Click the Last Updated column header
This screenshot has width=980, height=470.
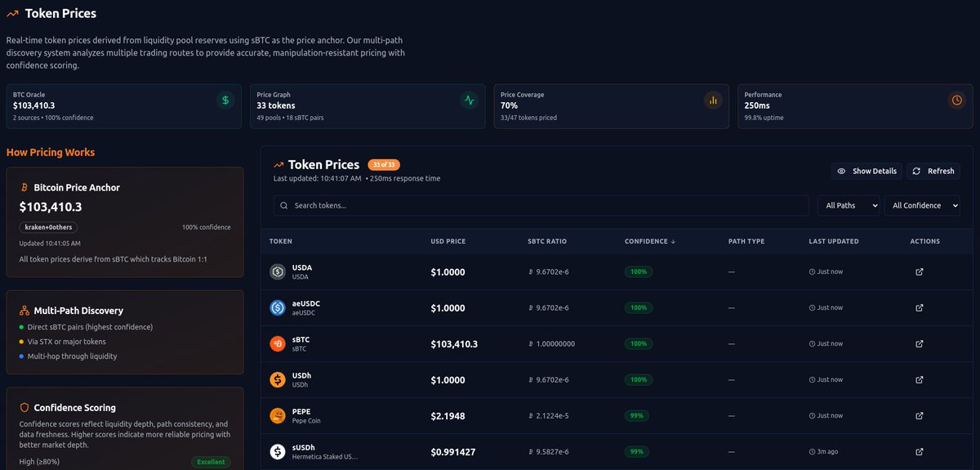pos(834,241)
